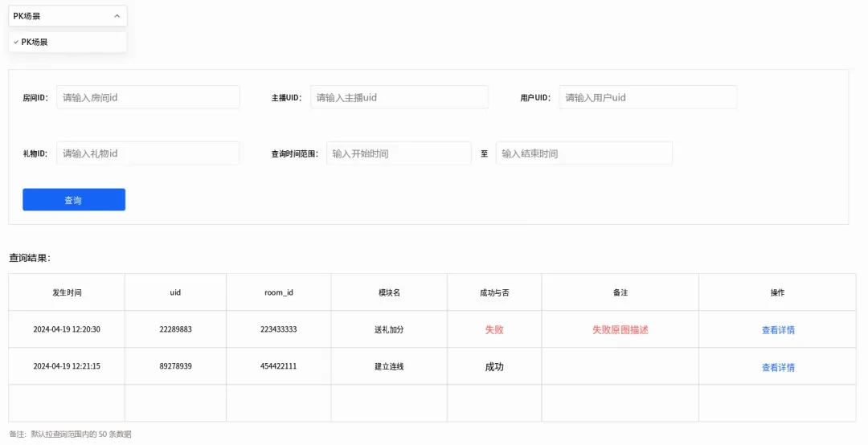Click the 成功与否 column header

494,292
